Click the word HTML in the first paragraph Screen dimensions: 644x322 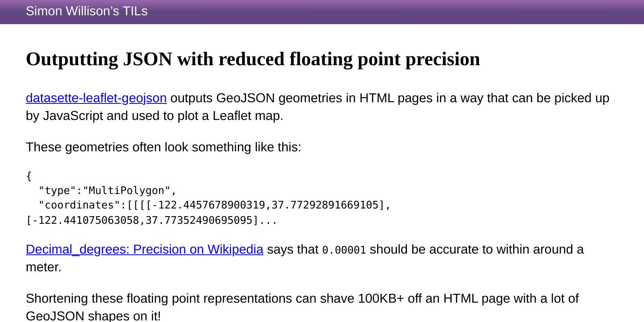point(376,98)
